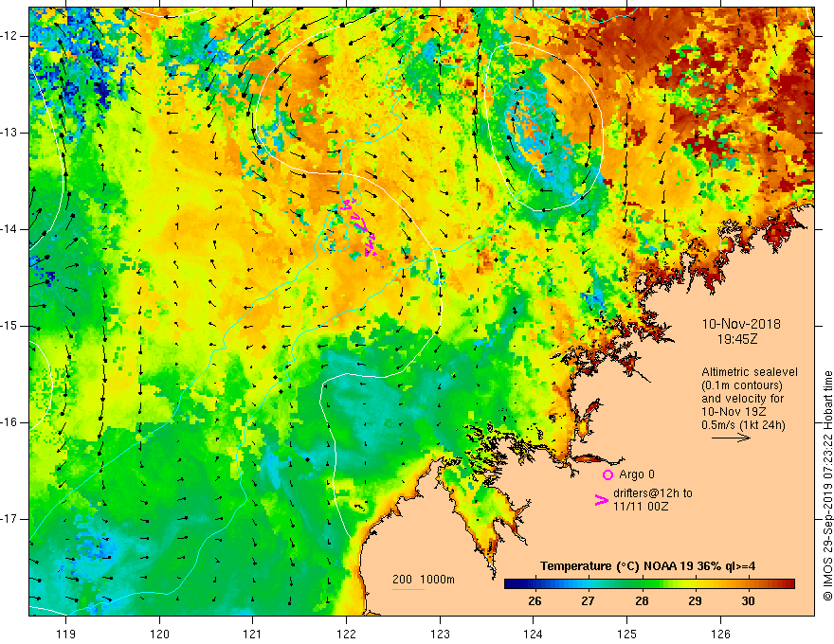The image size is (834, 644).
Task: Click longitude label 124 on bottom axis
Action: 534,634
